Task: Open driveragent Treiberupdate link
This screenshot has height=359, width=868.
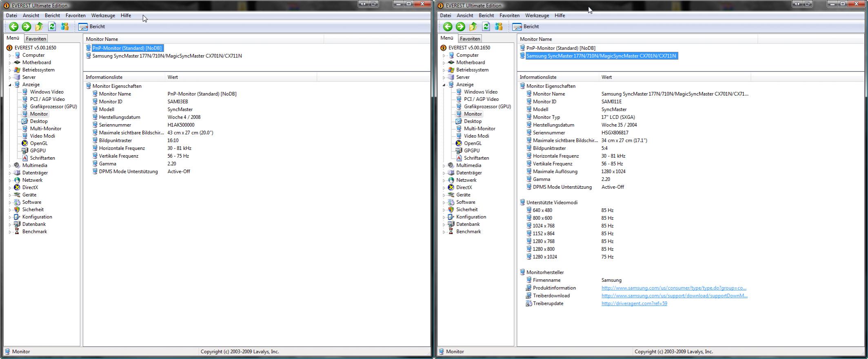Action: tap(634, 303)
